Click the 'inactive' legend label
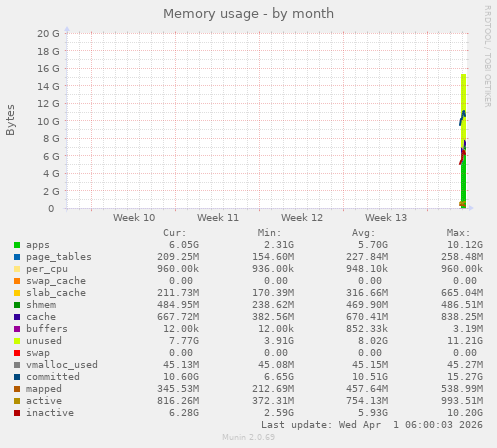Image resolution: width=497 pixels, height=448 pixels. (x=50, y=413)
